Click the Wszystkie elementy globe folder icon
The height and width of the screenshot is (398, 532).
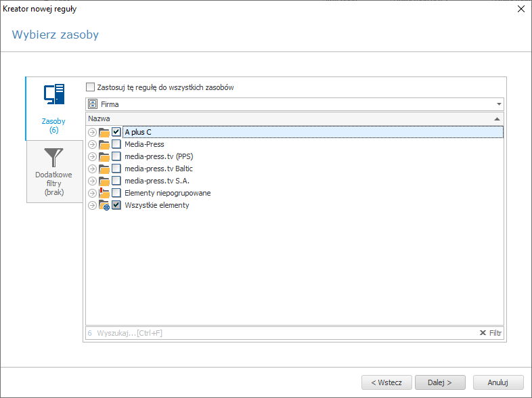click(x=104, y=205)
